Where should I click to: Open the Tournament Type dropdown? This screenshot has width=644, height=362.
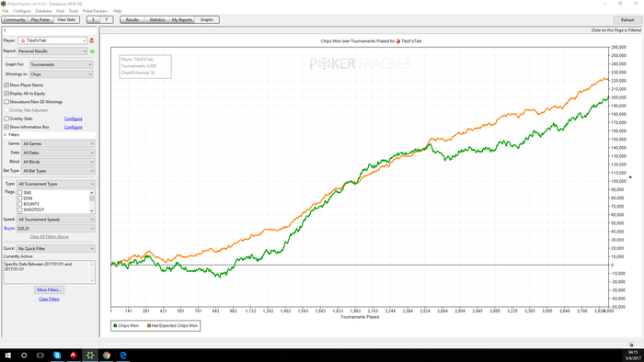(56, 184)
